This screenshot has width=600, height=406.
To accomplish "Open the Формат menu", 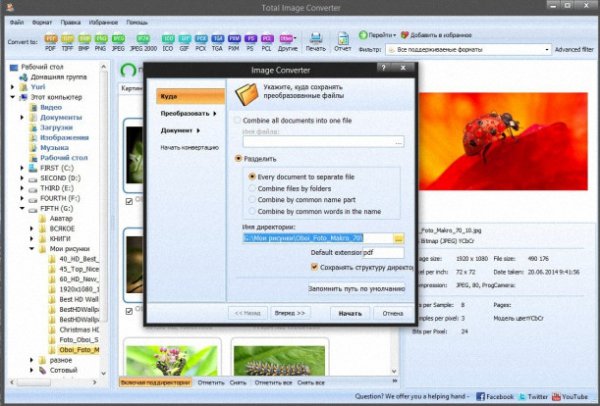I will pyautogui.click(x=42, y=22).
